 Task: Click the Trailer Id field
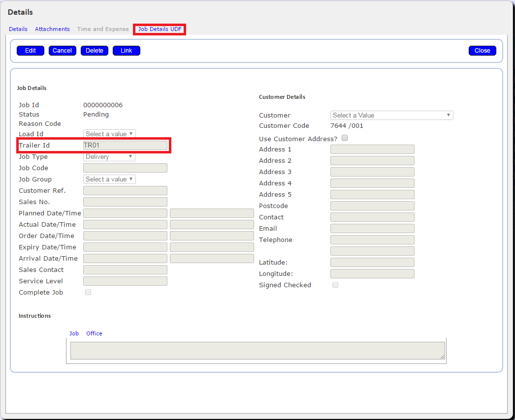pyautogui.click(x=125, y=146)
